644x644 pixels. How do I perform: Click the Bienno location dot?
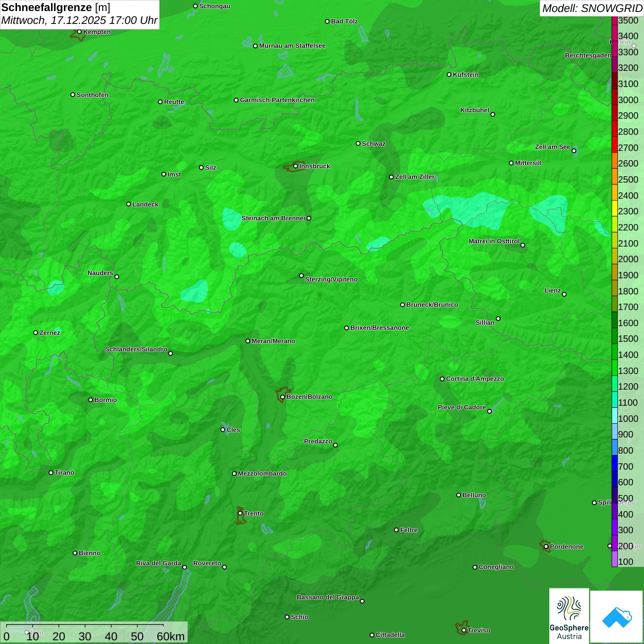[75, 553]
